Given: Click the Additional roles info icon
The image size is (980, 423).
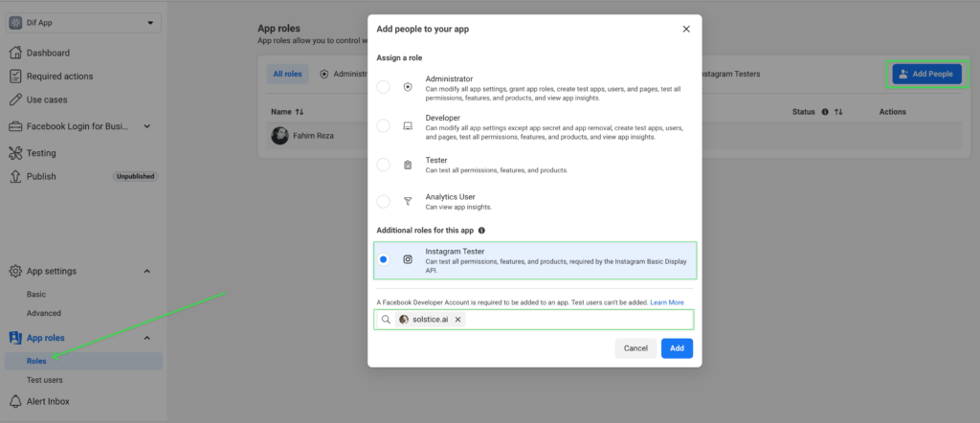Looking at the screenshot, I should [482, 231].
